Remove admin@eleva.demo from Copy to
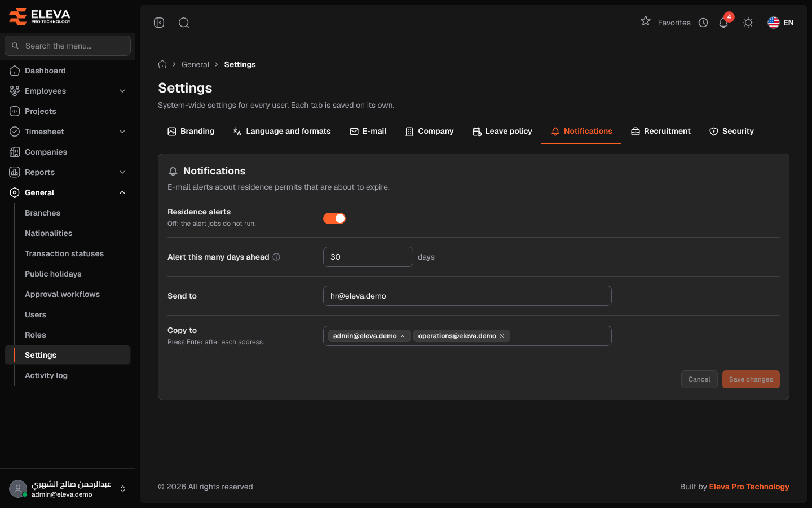This screenshot has height=508, width=812. [x=403, y=336]
